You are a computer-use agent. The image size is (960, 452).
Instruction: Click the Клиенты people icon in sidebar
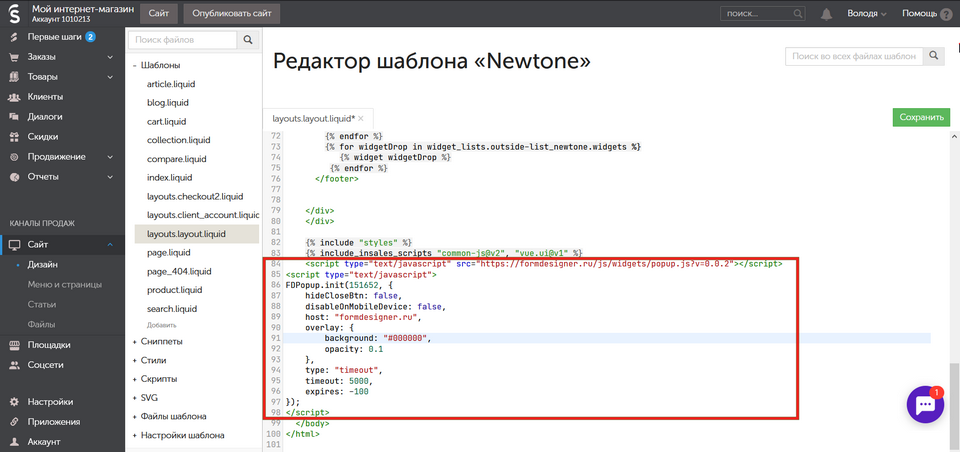coord(15,97)
